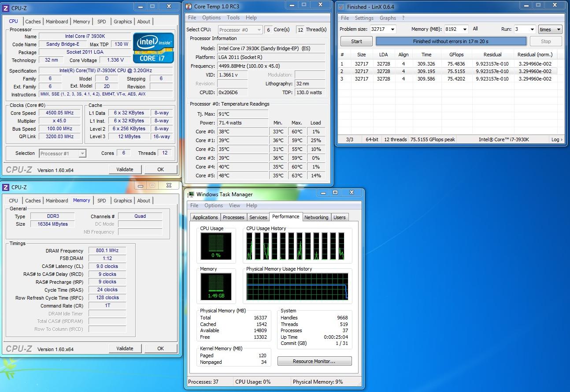
Task: Open the 'times' run mode dropdown
Action: tap(550, 29)
